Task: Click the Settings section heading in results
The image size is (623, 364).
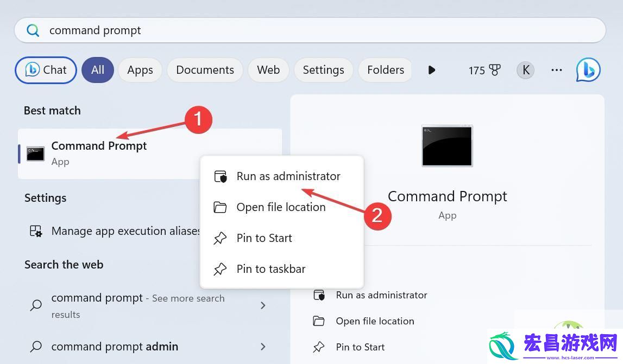Action: coord(45,198)
